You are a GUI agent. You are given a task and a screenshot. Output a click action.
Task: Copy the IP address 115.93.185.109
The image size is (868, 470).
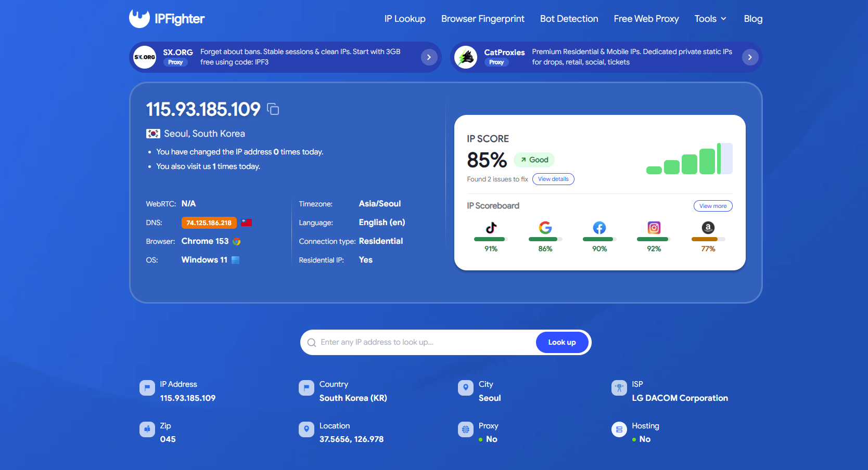pos(273,109)
